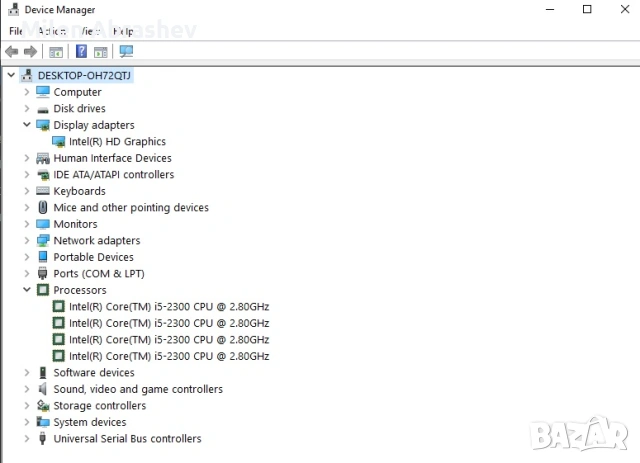Screen dimensions: 640x463
Task: Click the Sound, video and game controllers icon
Action: point(43,389)
